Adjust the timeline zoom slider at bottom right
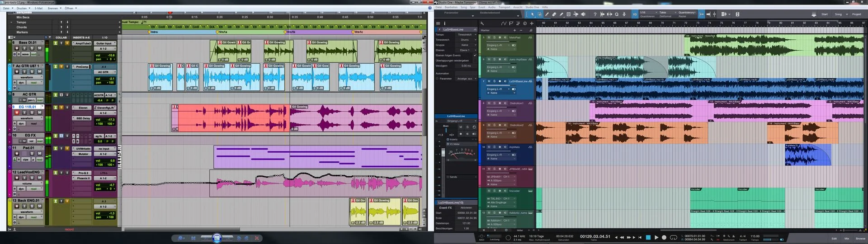Image resolution: width=868 pixels, height=244 pixels. (x=851, y=230)
